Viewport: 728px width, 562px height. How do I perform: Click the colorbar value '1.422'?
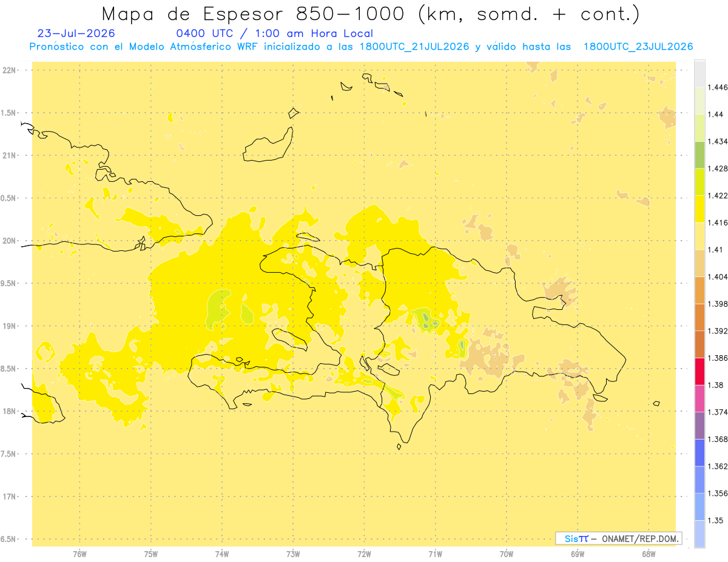[x=717, y=195]
